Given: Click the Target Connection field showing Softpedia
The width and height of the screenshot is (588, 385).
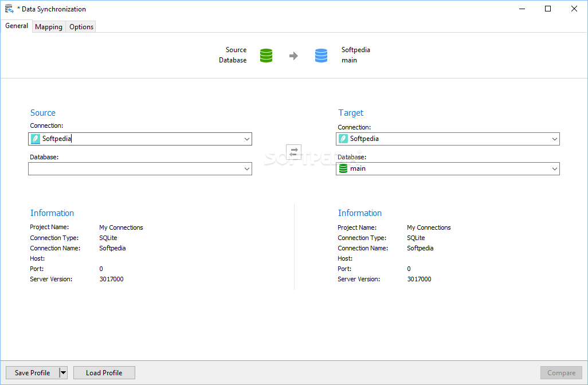Looking at the screenshot, I should click(x=448, y=139).
